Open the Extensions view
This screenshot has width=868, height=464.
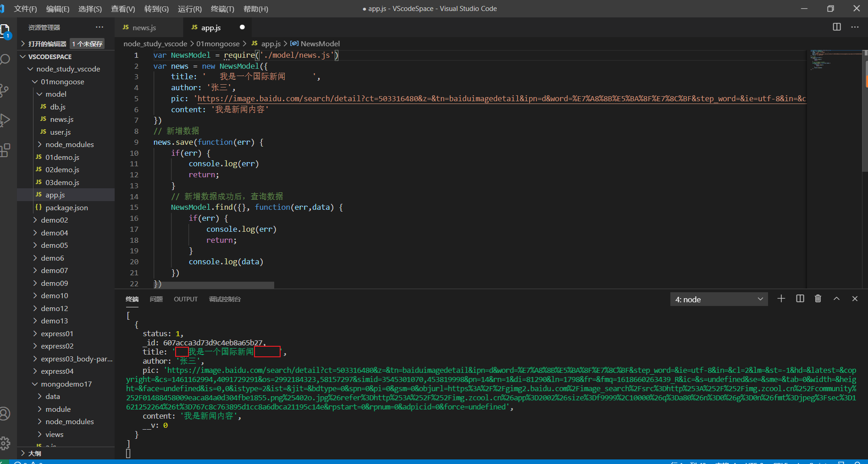tap(5, 150)
